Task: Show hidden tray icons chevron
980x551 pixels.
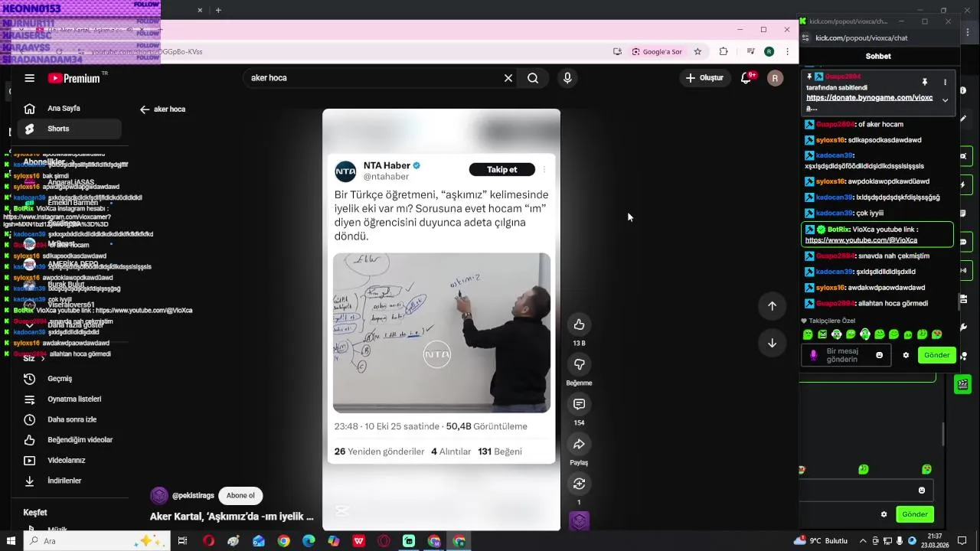Action: (864, 541)
